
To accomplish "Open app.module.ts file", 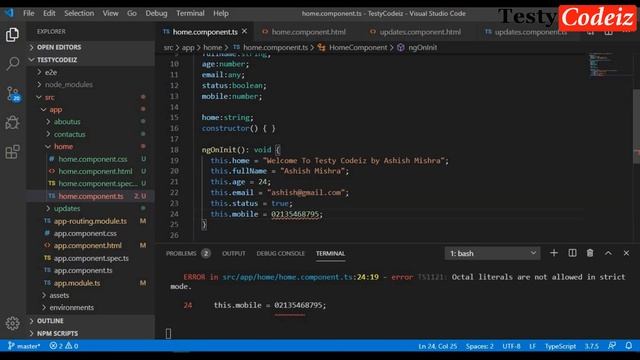I will (77, 283).
